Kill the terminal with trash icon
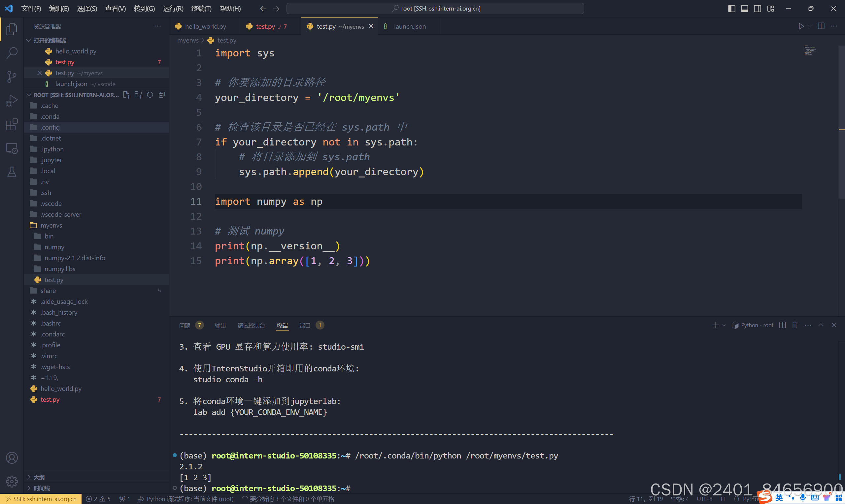This screenshot has height=504, width=845. click(x=795, y=325)
